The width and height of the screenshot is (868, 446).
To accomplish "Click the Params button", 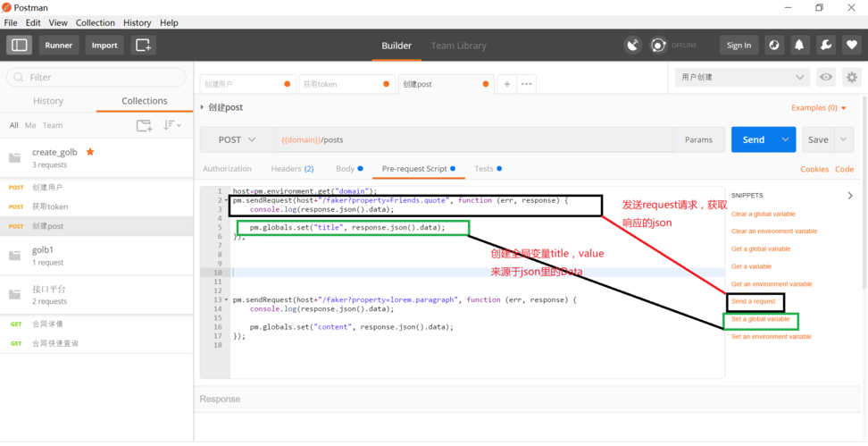I will (698, 139).
